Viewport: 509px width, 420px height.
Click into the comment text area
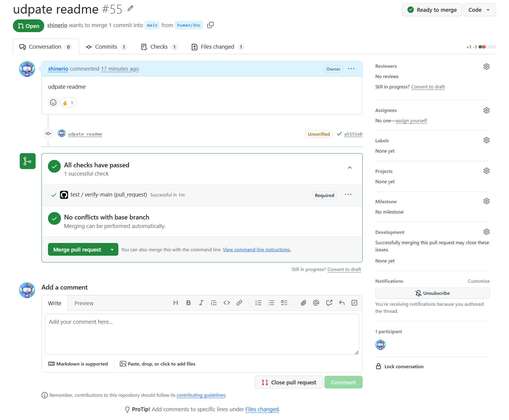coord(202,334)
